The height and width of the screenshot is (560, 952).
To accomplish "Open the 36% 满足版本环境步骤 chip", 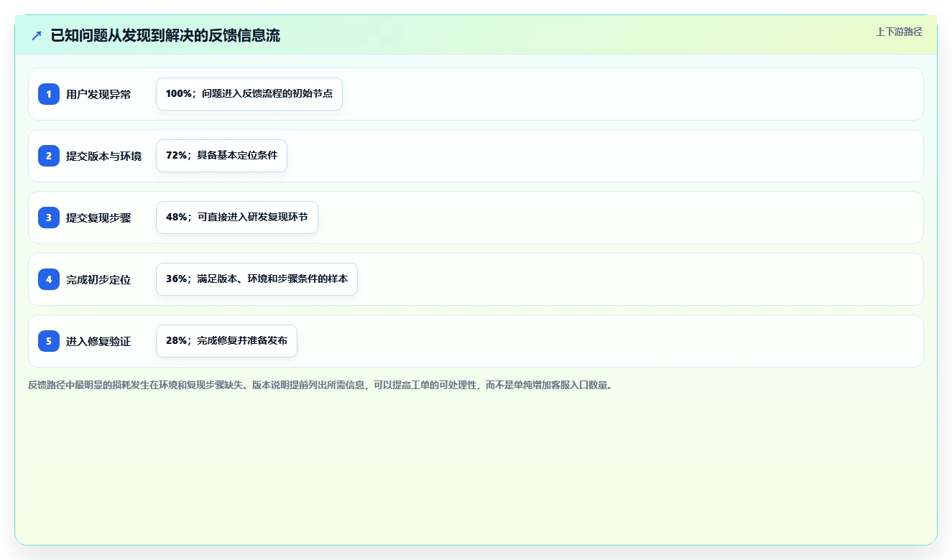I will [x=257, y=279].
